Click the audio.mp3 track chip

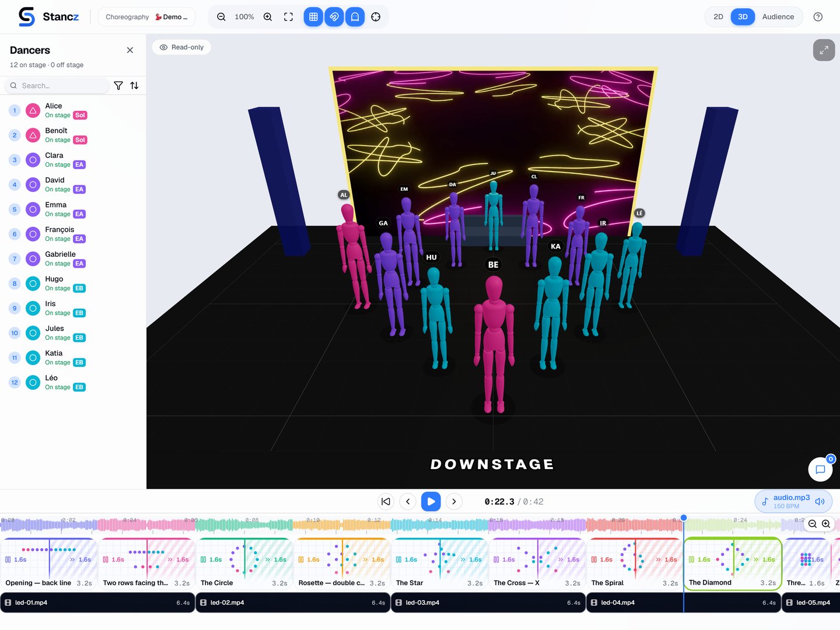point(793,502)
